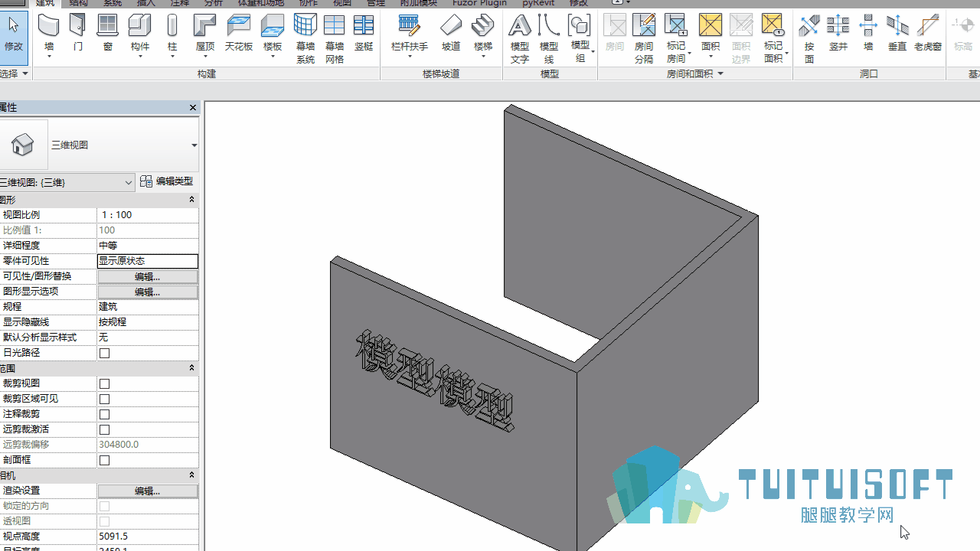The image size is (980, 551).
Task: Activate the 屋顶 (Roof) tool
Action: (x=205, y=34)
